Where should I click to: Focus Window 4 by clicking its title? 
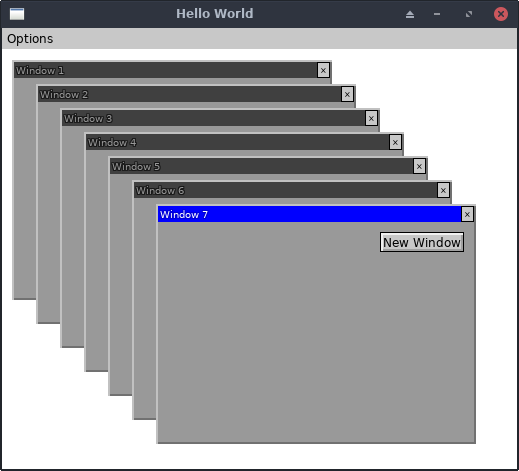[237, 142]
